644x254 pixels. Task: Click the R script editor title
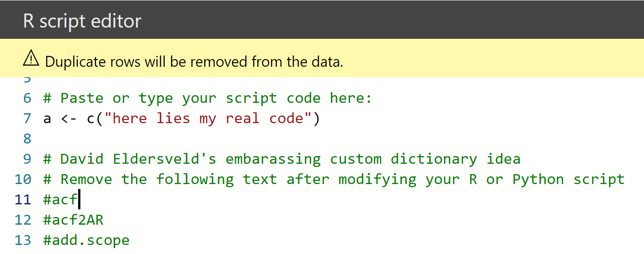coord(82,21)
